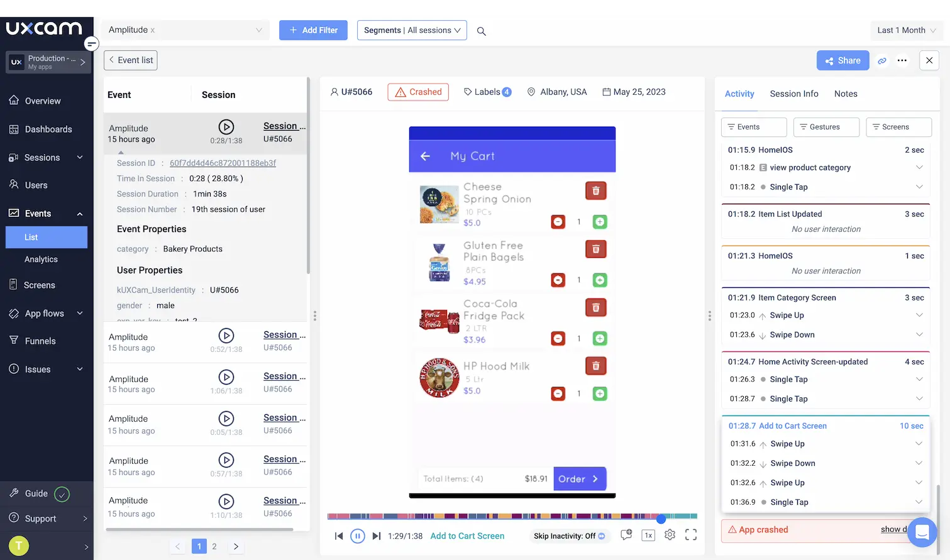Image resolution: width=950 pixels, height=560 pixels.
Task: Filter activity by Screens
Action: [898, 127]
